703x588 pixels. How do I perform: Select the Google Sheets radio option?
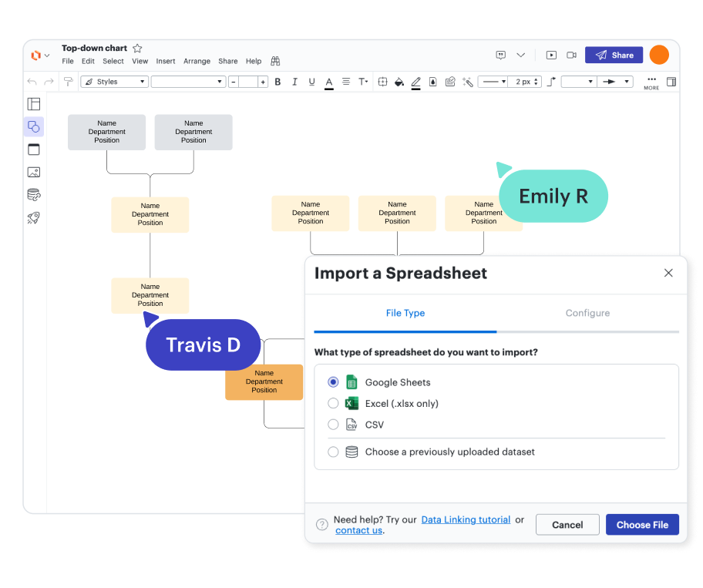click(333, 382)
